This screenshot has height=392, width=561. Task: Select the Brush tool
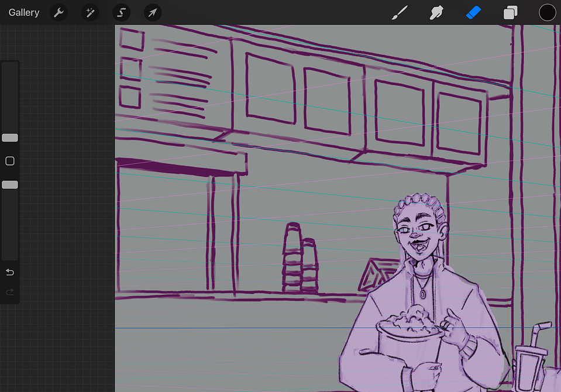(400, 12)
